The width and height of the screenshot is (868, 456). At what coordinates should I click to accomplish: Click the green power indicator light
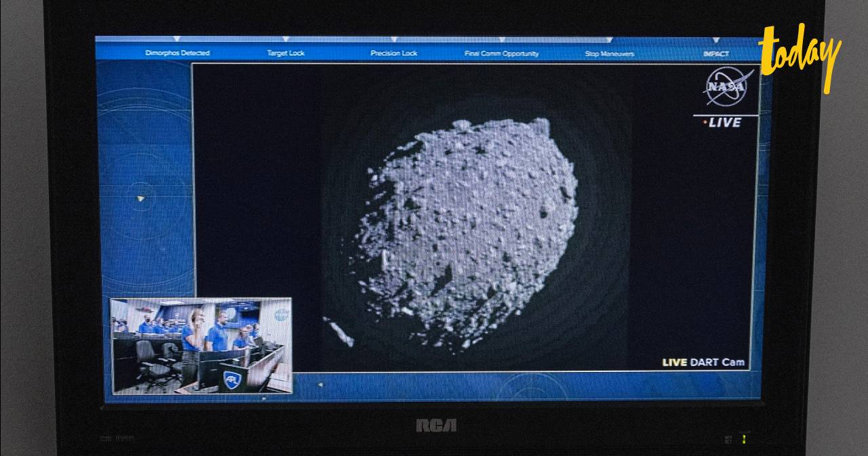tap(743, 438)
